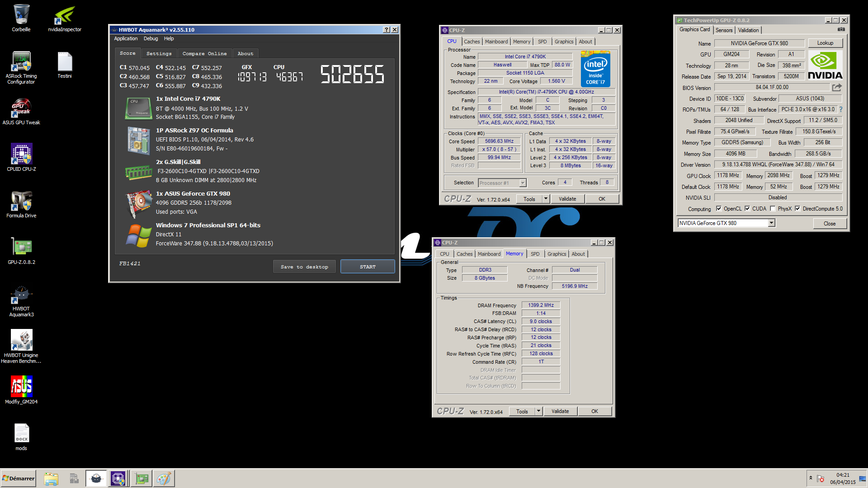
Task: Toggle the DirectCompute 5.0 checkbox
Action: pyautogui.click(x=797, y=209)
